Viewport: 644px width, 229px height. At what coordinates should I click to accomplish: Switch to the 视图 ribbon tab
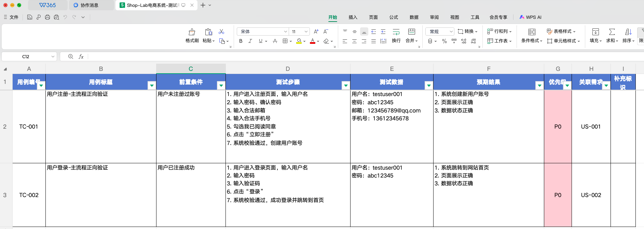(x=455, y=17)
